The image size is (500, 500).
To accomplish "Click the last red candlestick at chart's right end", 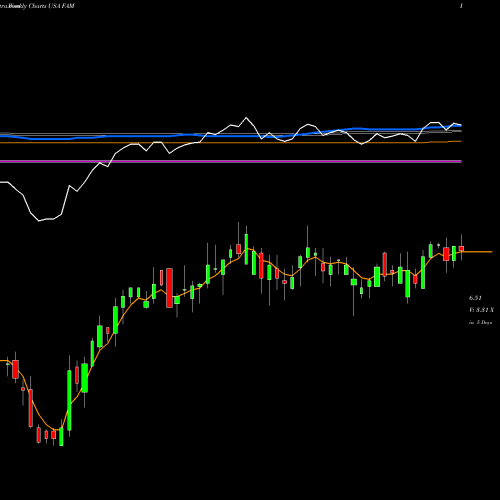I will click(461, 248).
